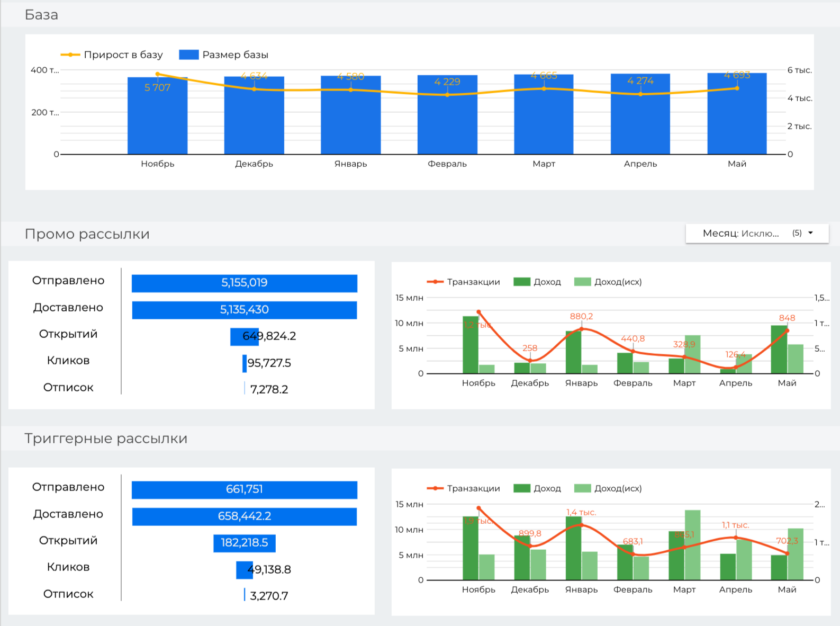
Task: Click the Март axis label in promo chart
Action: [x=684, y=383]
